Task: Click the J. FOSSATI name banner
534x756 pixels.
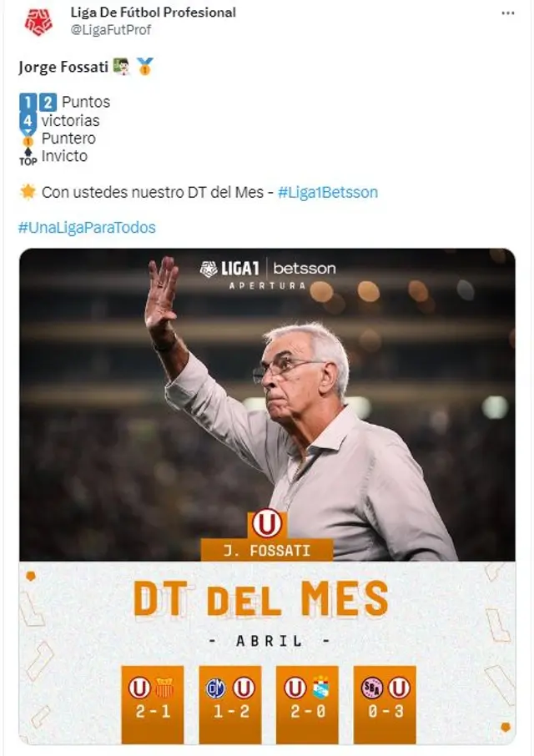Action: 267,550
